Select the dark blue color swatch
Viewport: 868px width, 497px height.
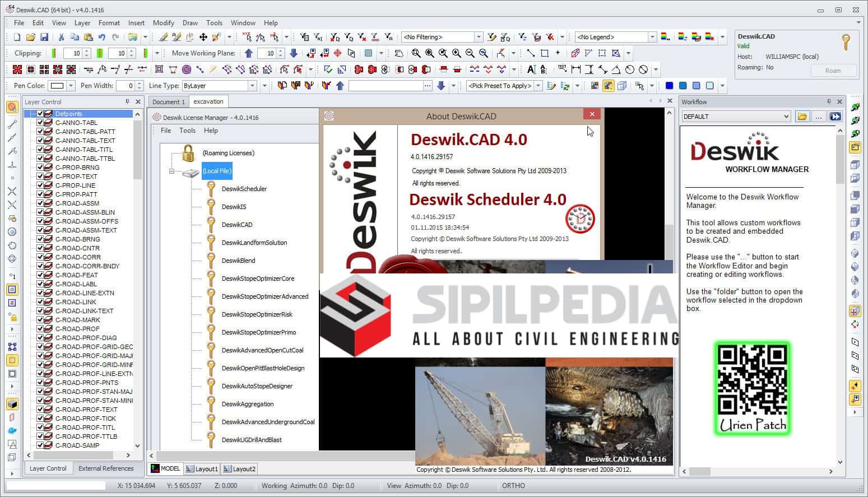(x=669, y=86)
